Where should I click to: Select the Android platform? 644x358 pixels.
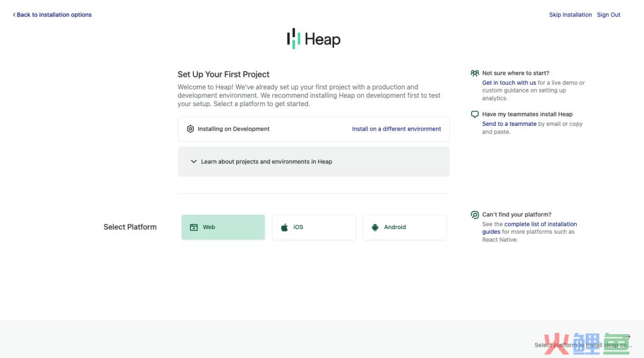coord(404,227)
